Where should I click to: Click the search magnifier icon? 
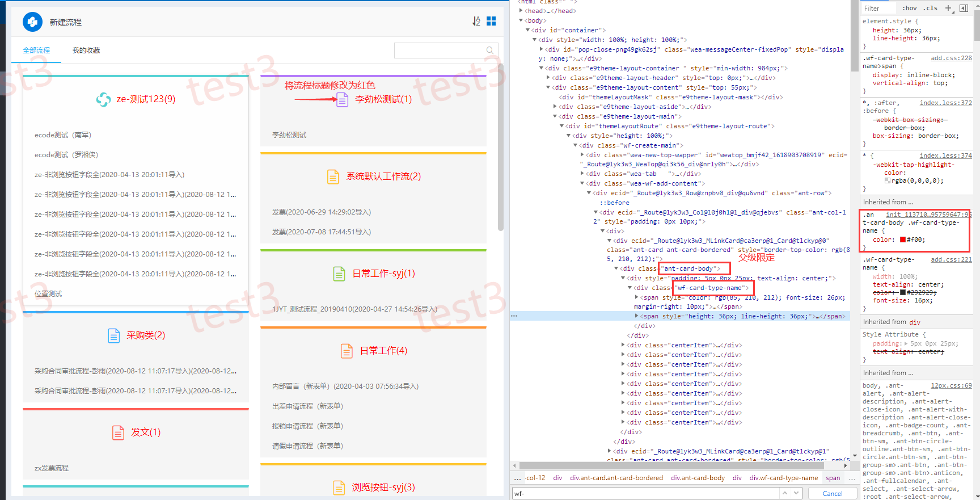(490, 51)
